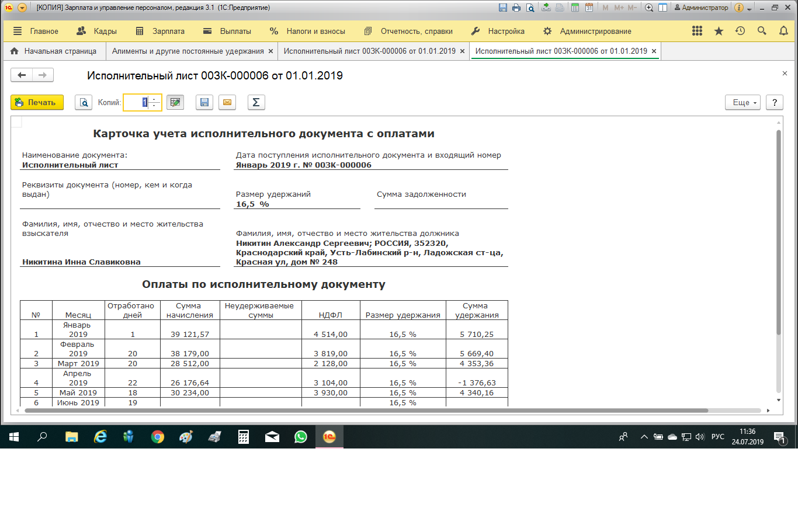Open WhatsApp from the Windows taskbar
The width and height of the screenshot is (798, 532).
[300, 437]
